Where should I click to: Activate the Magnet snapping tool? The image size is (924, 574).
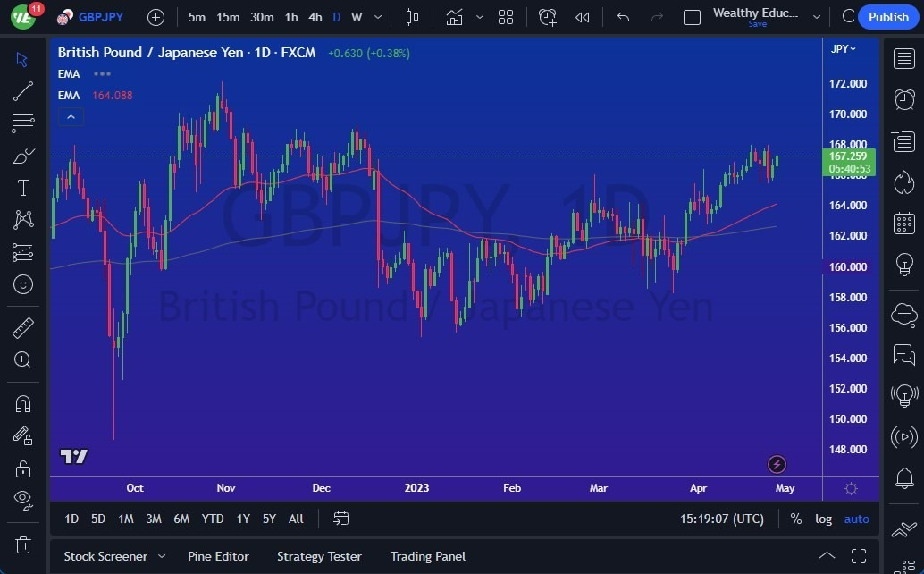(x=22, y=403)
